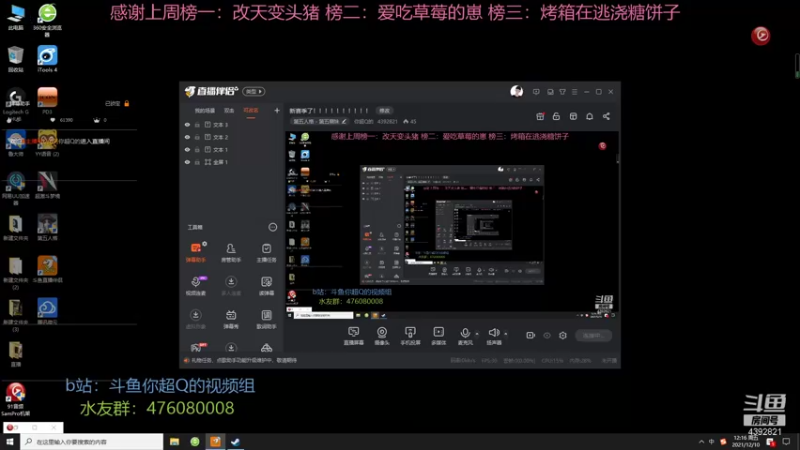800x450 pixels.
Task: Open the settings gear in bottom bar
Action: pos(563,335)
